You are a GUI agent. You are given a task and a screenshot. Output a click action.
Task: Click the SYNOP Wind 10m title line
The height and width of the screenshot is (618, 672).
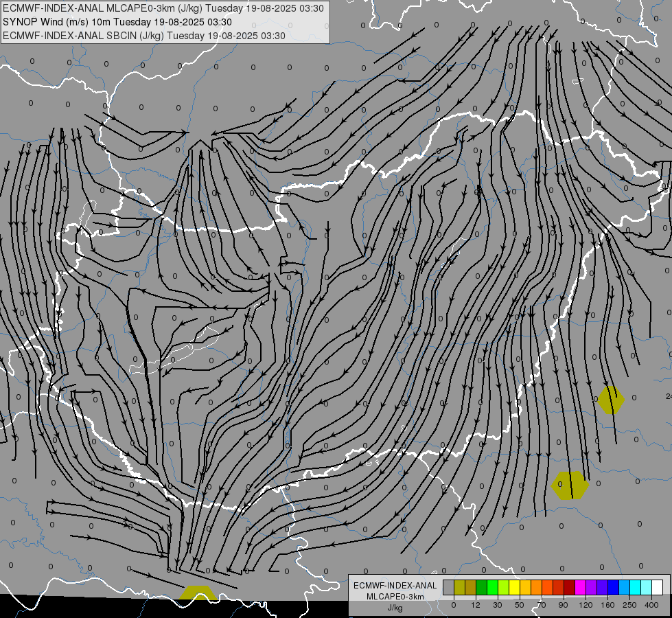[x=117, y=22]
